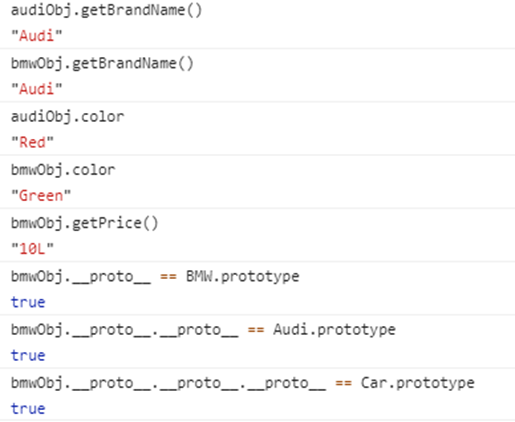The height and width of the screenshot is (422, 515).
Task: Click the text Car.prototype
Action: [418, 384]
